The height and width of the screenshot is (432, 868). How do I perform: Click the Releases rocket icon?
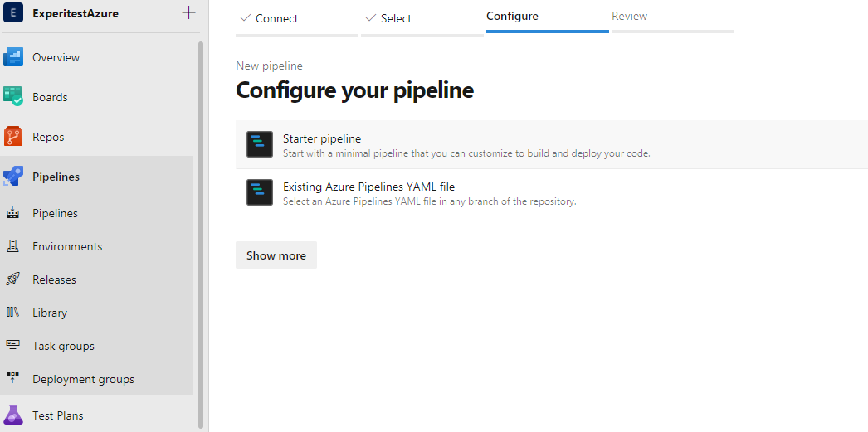13,279
